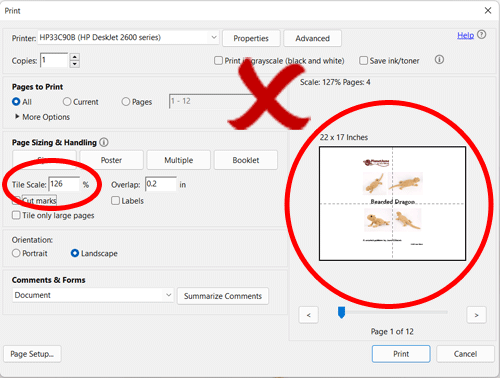Open the Help question mark icon
This screenshot has width=500, height=378.
pyautogui.click(x=481, y=34)
